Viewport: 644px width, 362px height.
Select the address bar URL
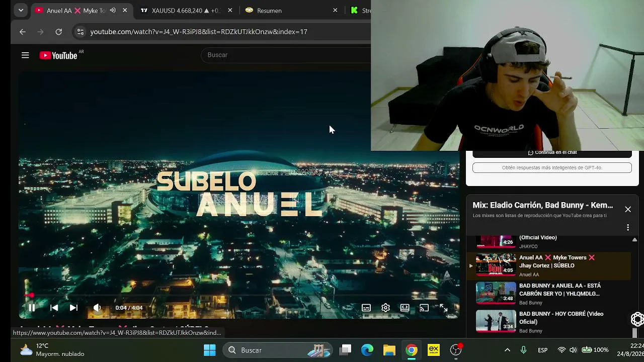[x=199, y=32]
